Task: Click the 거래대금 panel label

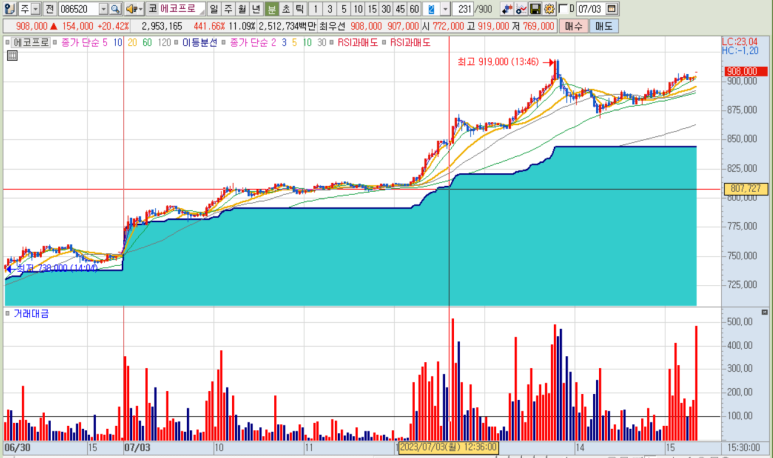Action: click(x=31, y=314)
